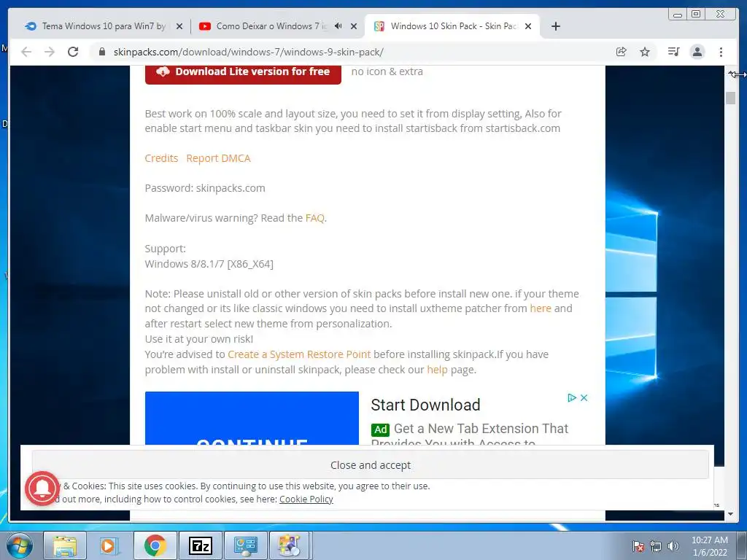Click the 'Password: skinpacks.com' text
Image resolution: width=747 pixels, height=560 pixels.
205,188
